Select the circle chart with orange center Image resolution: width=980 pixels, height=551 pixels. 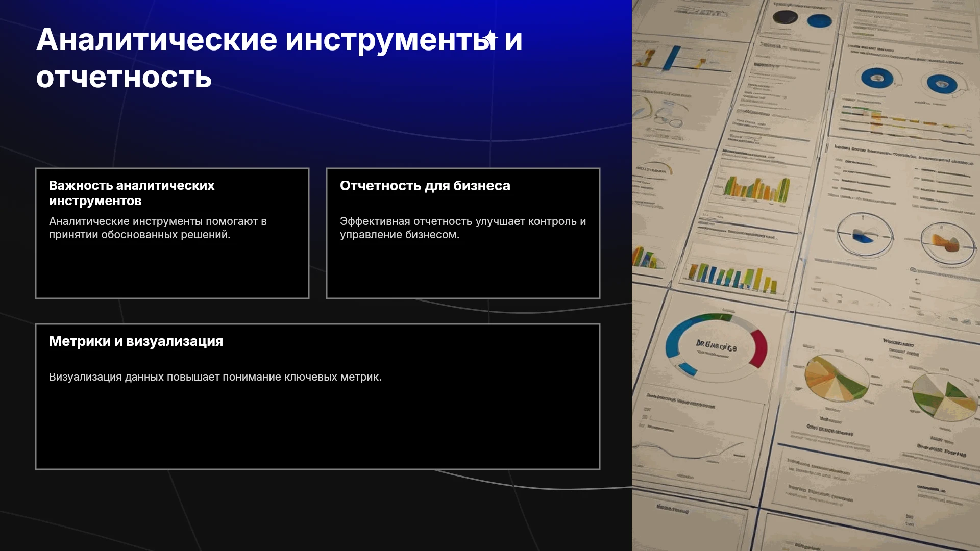[x=948, y=243]
